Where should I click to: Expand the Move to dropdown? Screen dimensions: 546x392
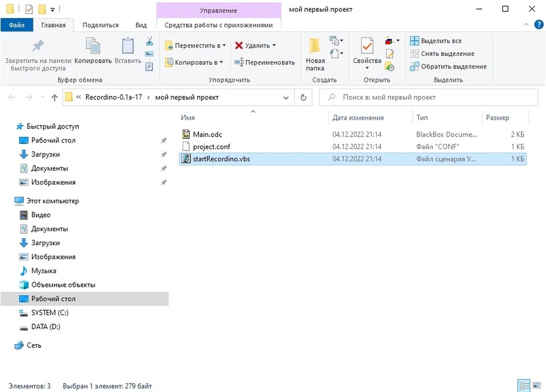(x=195, y=46)
